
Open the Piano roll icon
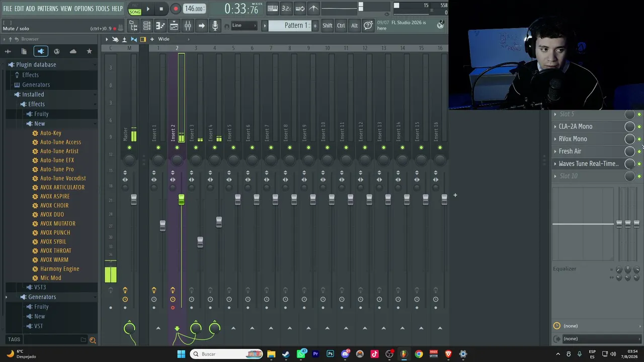[x=160, y=26]
